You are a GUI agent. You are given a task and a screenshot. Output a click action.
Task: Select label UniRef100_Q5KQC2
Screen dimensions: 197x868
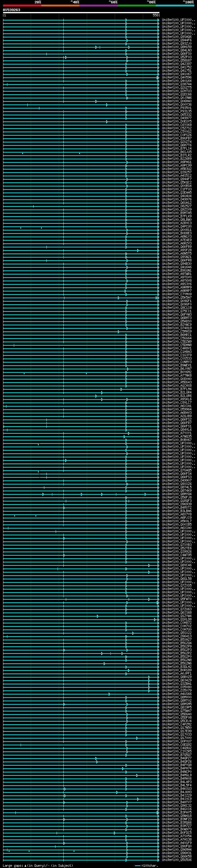[x=176, y=182]
